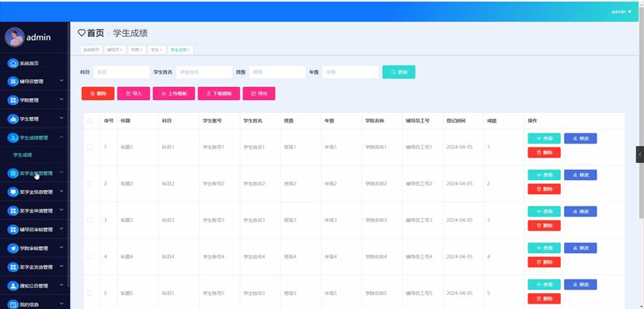Click the 首页 breadcrumb link
Screen dimensions: 644x309
point(96,33)
